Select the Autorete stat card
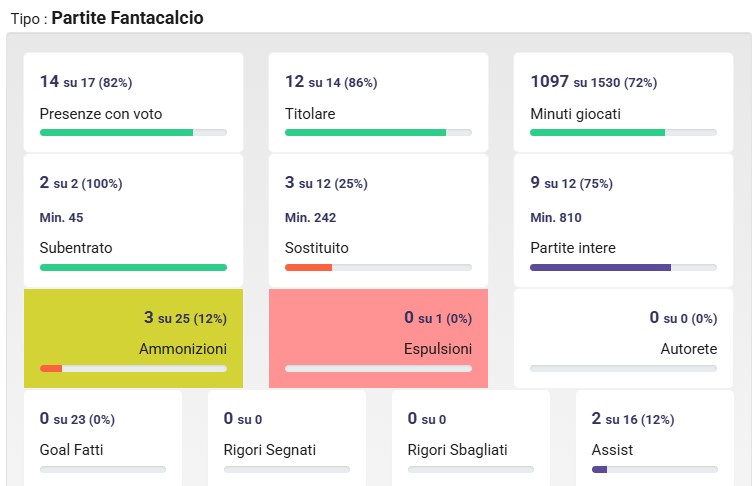The width and height of the screenshot is (754, 486). coord(624,337)
